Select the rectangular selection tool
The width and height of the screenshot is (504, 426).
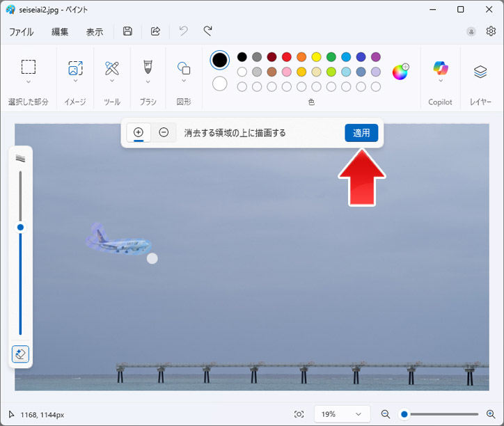[29, 67]
